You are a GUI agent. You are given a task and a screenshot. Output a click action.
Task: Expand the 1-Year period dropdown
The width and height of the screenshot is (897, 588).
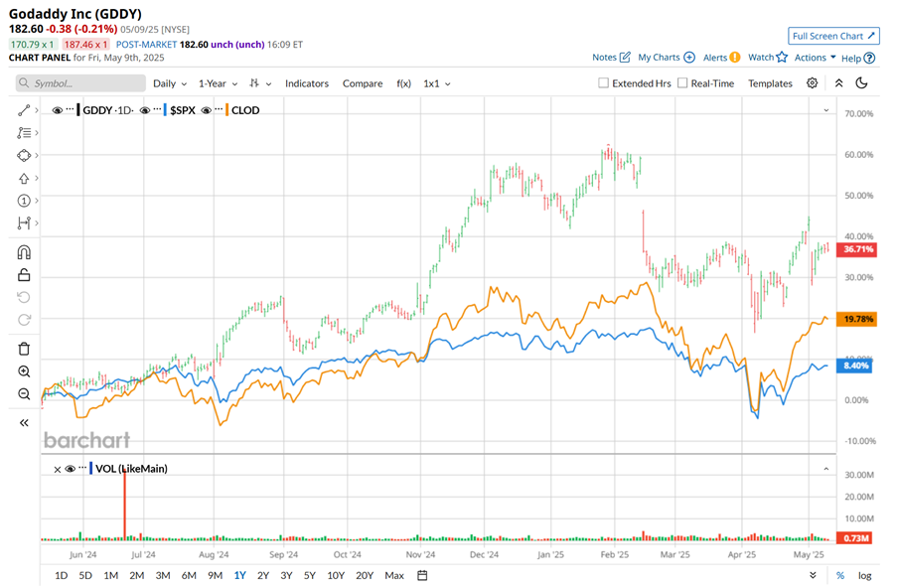coord(219,83)
